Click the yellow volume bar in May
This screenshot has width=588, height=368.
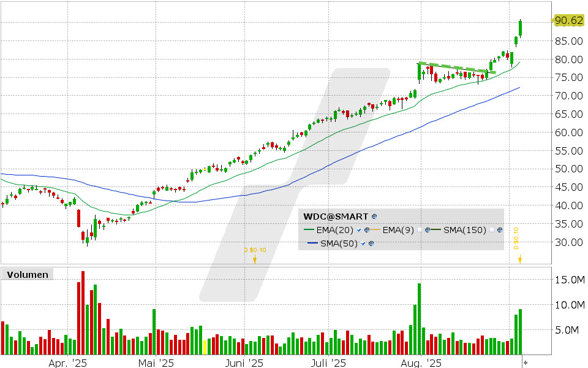[x=205, y=347]
